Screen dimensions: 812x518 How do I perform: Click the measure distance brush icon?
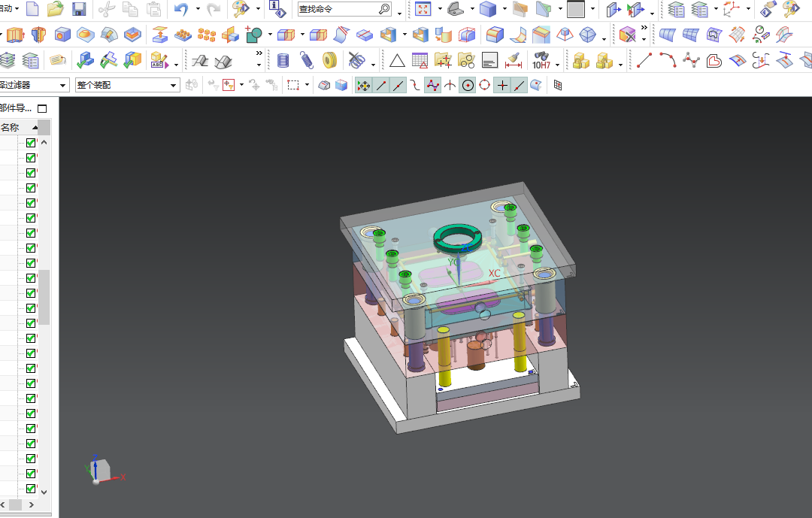514,61
